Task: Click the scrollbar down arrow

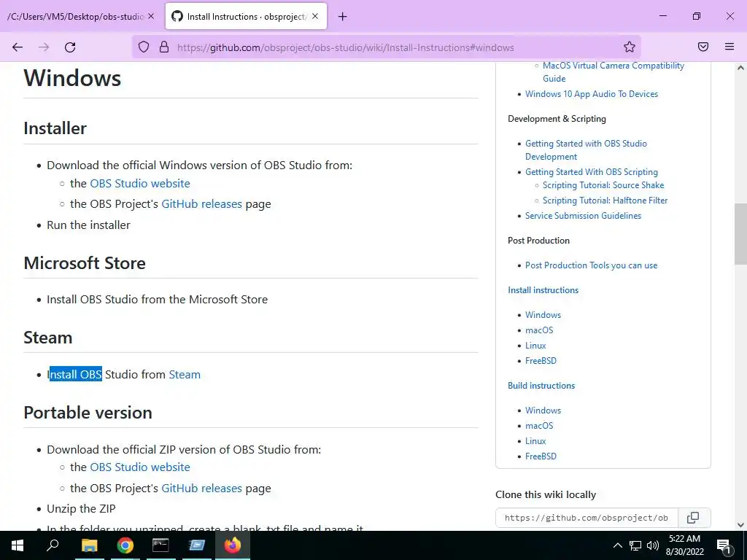Action: pos(740,525)
